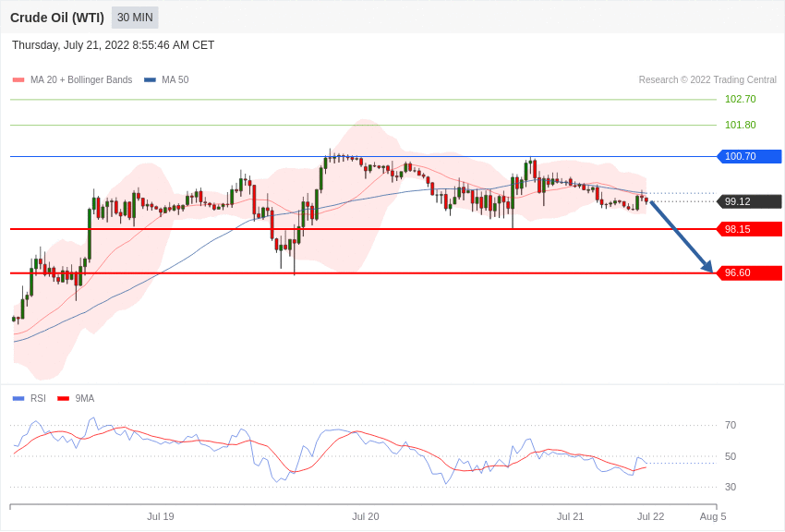Click the Jul 20 date axis label

pyautogui.click(x=366, y=516)
